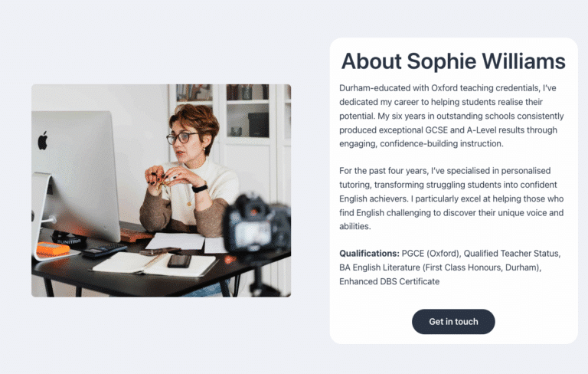Click the black smartwatch on the woman's wrist
The height and width of the screenshot is (374, 588).
[200, 187]
